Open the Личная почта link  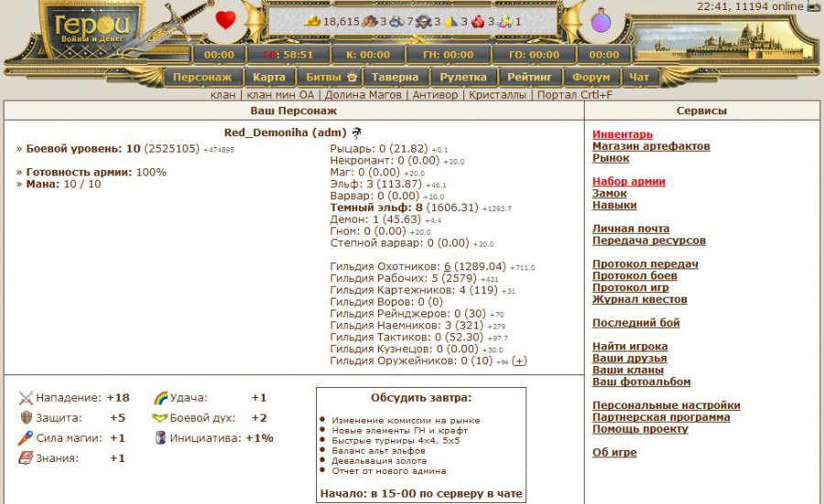[631, 229]
